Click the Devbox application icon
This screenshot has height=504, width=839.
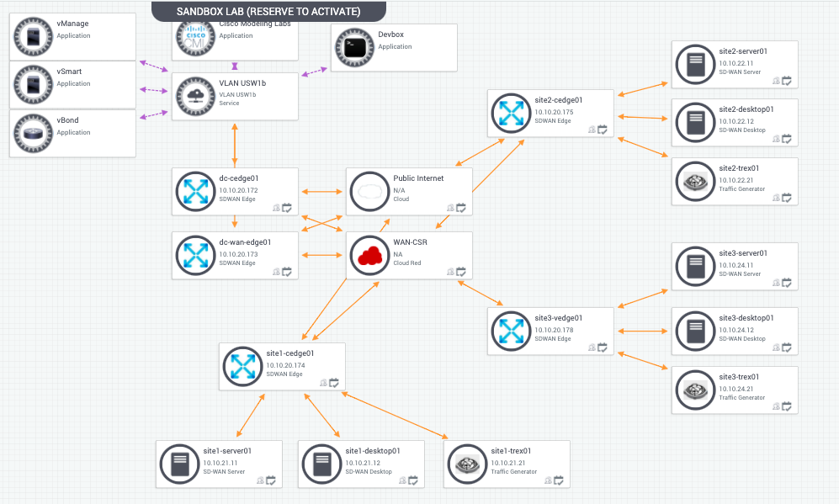[x=353, y=47]
